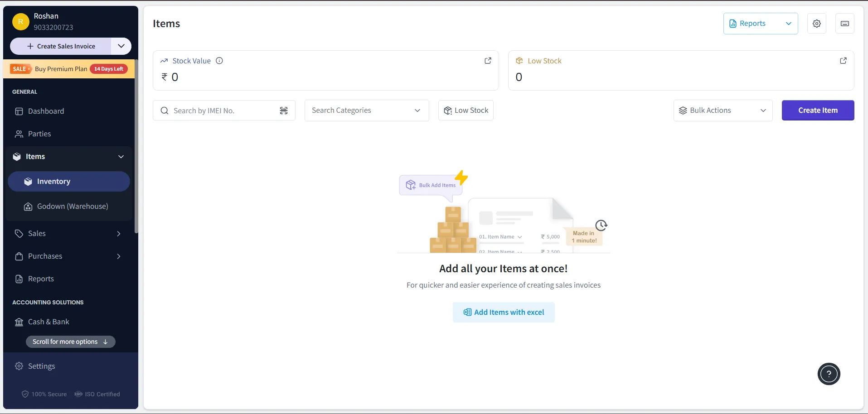
Task: Click the 14 Days Left badge
Action: coord(109,69)
